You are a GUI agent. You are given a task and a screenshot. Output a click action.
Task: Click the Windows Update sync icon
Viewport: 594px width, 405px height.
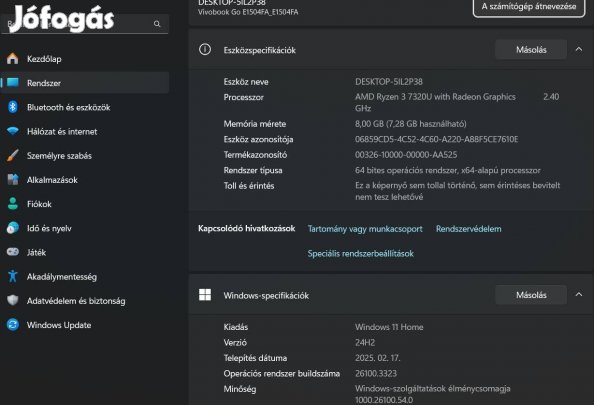tap(13, 325)
